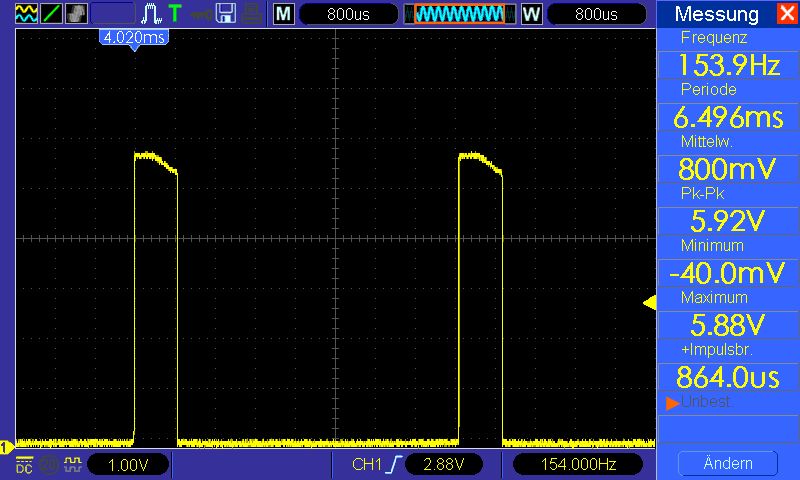
Task: Toggle the probe square-wave icon
Action: 73,464
